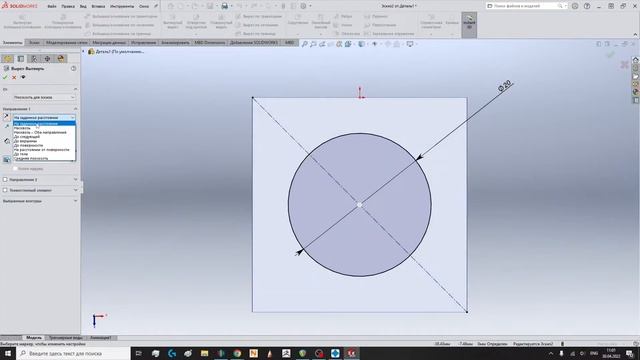Switch to the PropertyManager panel tab
This screenshot has width=640, height=360.
(x=21, y=59)
